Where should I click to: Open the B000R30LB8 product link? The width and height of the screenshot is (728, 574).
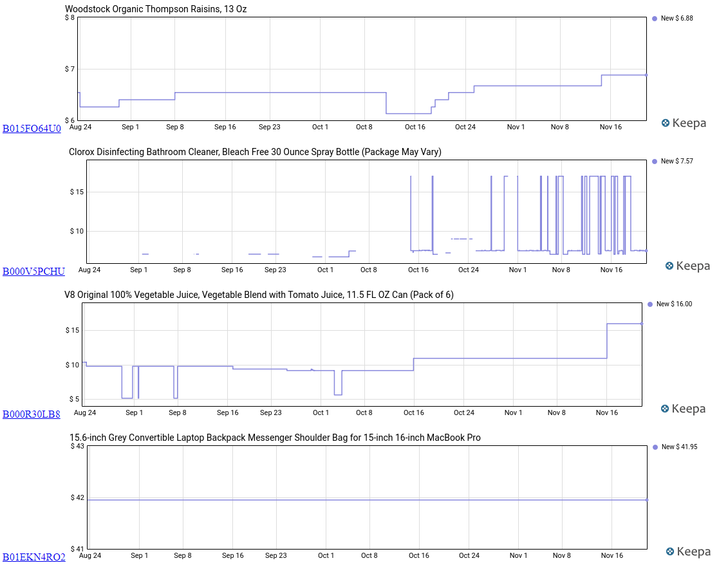(32, 414)
